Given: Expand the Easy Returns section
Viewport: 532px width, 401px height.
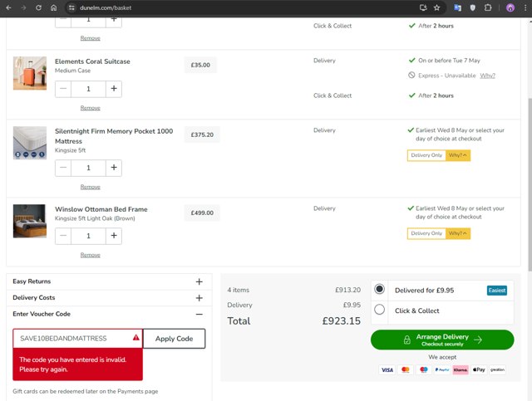Looking at the screenshot, I should click(x=199, y=281).
